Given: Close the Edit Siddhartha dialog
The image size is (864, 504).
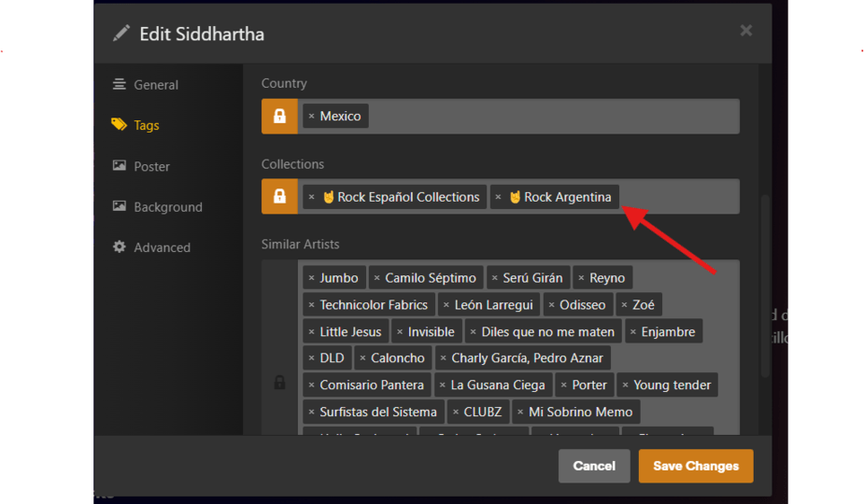Looking at the screenshot, I should point(746,30).
